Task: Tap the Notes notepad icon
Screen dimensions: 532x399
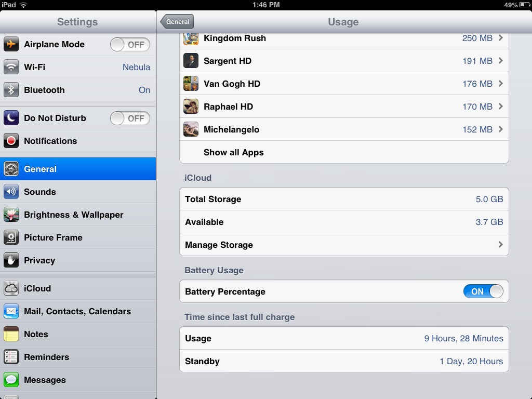Action: (11, 334)
